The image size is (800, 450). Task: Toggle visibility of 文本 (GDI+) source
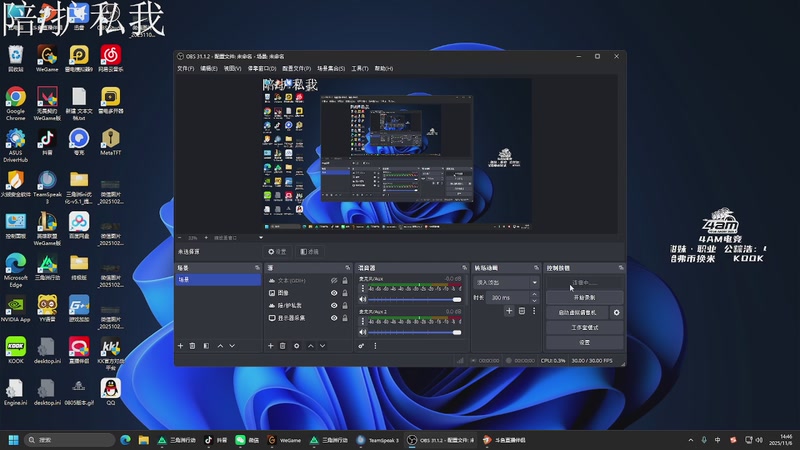point(333,280)
